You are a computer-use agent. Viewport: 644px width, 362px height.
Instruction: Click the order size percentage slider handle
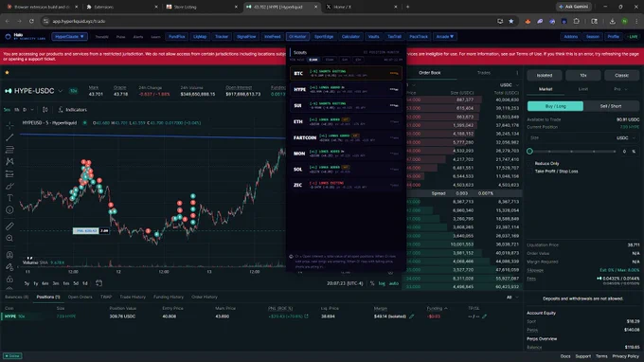529,152
